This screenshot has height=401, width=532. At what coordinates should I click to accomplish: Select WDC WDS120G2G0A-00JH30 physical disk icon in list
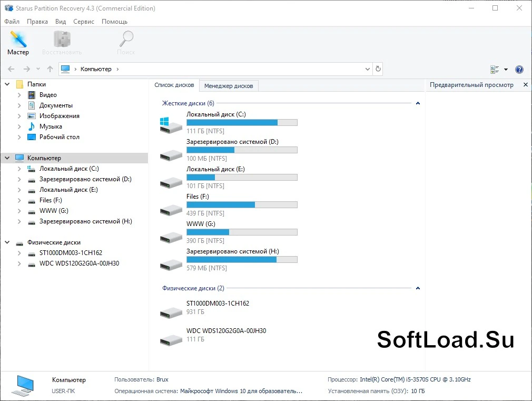pos(171,339)
